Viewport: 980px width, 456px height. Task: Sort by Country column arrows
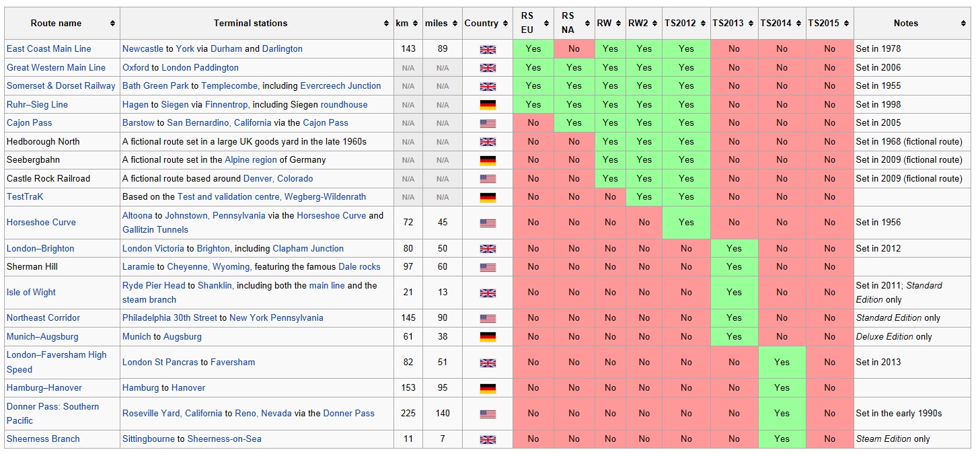pyautogui.click(x=505, y=24)
